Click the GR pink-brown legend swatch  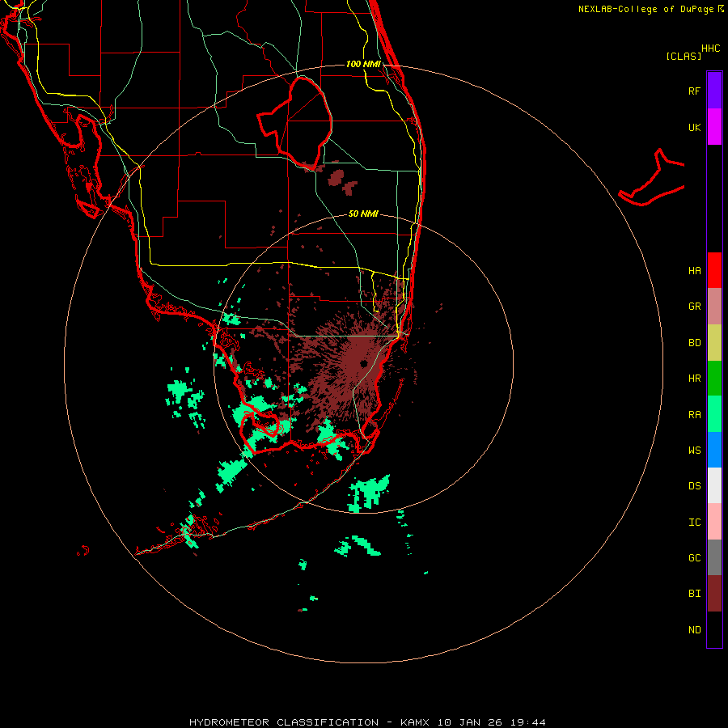[x=714, y=307]
